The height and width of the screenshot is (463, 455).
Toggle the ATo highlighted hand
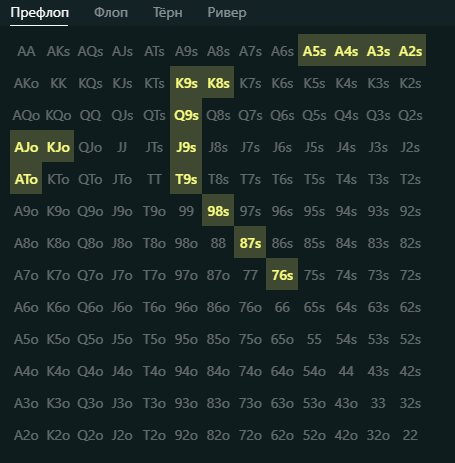[26, 179]
